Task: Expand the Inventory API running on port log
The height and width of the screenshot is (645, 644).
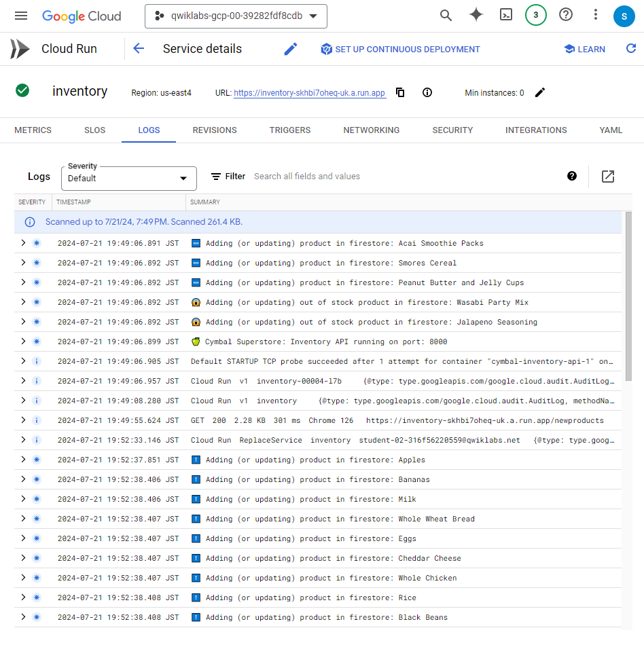Action: click(x=23, y=342)
